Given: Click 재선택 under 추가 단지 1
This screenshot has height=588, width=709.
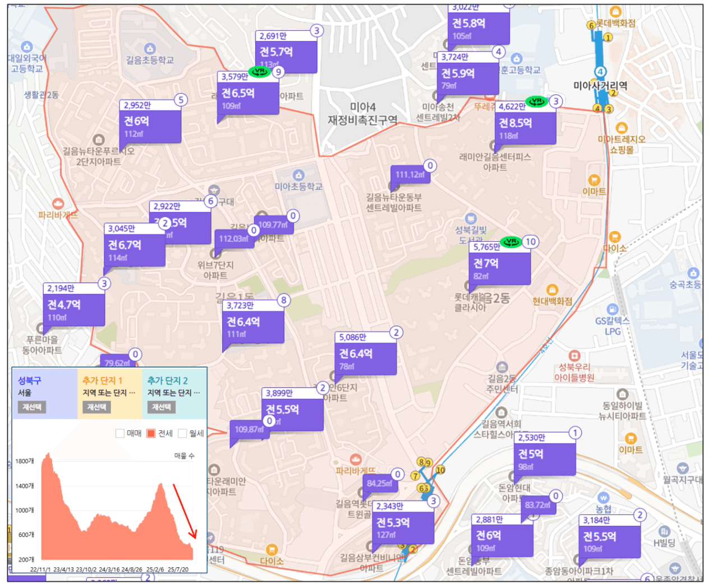Looking at the screenshot, I should (x=96, y=407).
